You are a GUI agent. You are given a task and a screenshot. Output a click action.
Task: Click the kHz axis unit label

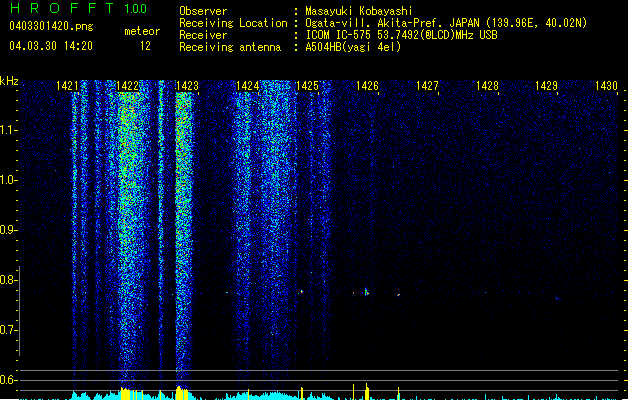(x=9, y=81)
